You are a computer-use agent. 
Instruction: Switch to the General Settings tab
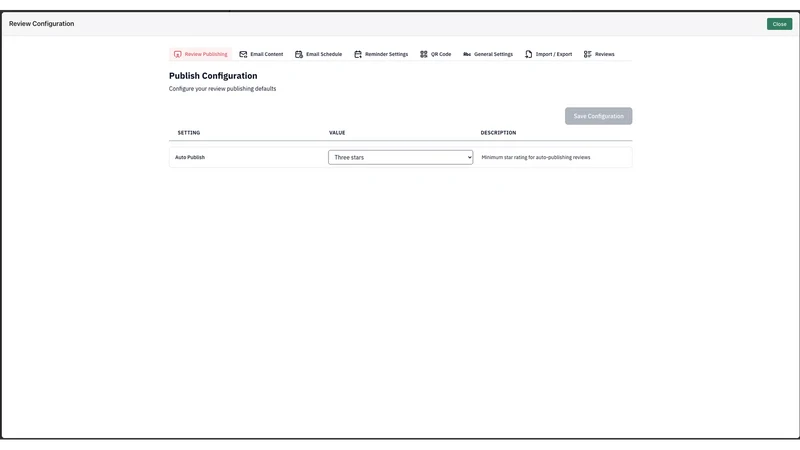(x=488, y=54)
